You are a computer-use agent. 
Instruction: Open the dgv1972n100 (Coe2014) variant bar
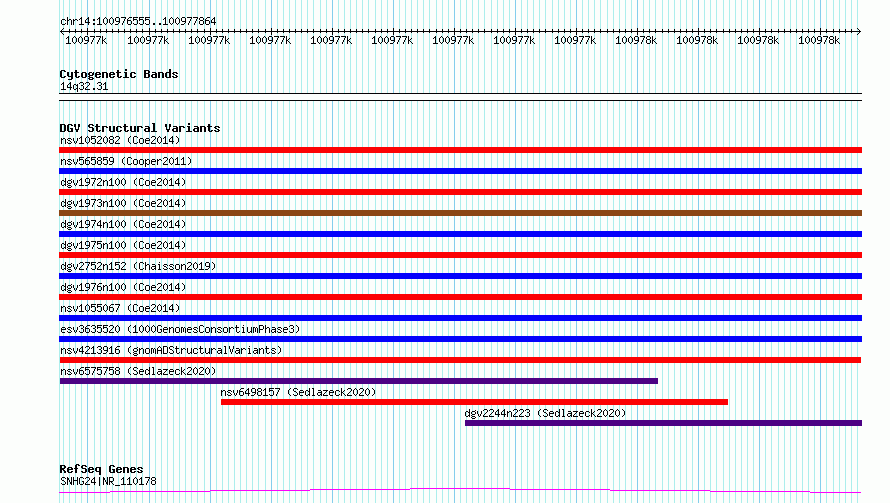pyautogui.click(x=460, y=192)
